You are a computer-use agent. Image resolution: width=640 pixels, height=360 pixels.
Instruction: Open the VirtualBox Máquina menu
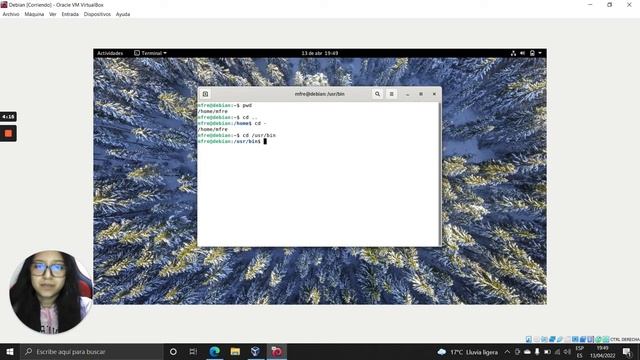click(x=34, y=14)
